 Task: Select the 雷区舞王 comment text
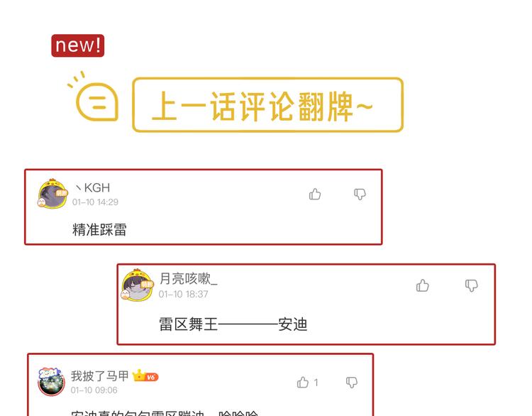pos(233,324)
